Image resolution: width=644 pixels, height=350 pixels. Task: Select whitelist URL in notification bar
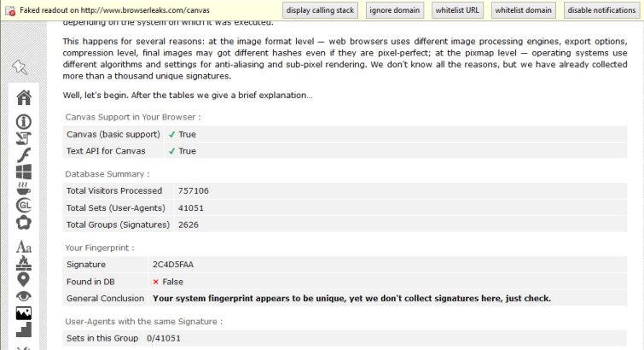click(x=457, y=10)
